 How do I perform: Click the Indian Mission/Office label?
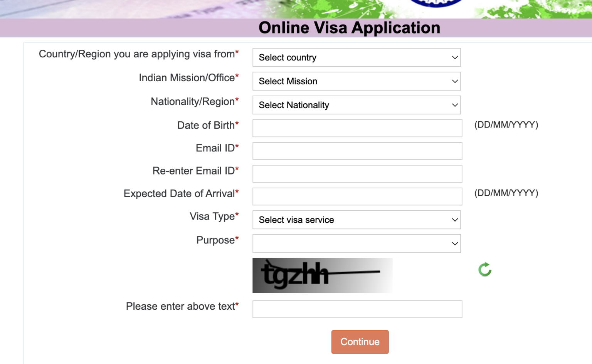coord(187,78)
